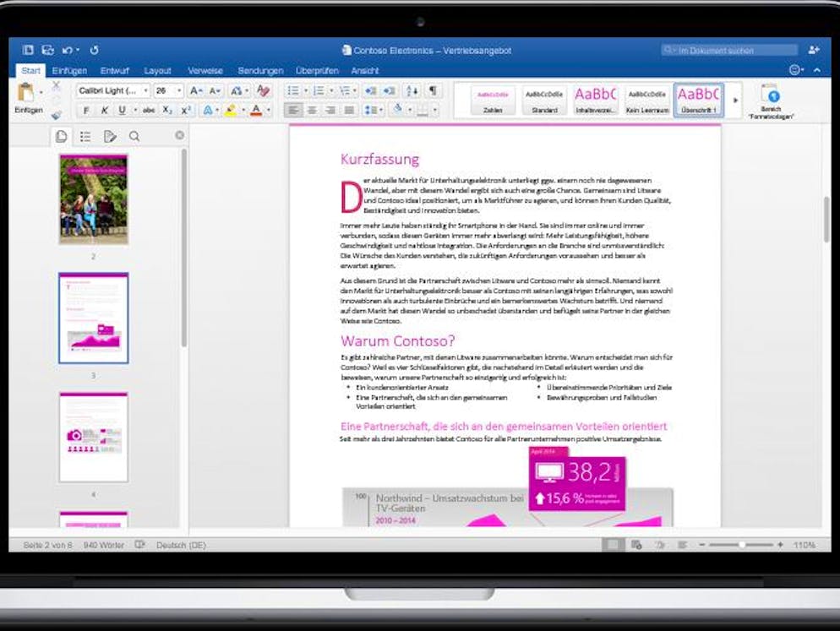This screenshot has width=840, height=631.
Task: Toggle bold formatting F
Action: coord(85,111)
